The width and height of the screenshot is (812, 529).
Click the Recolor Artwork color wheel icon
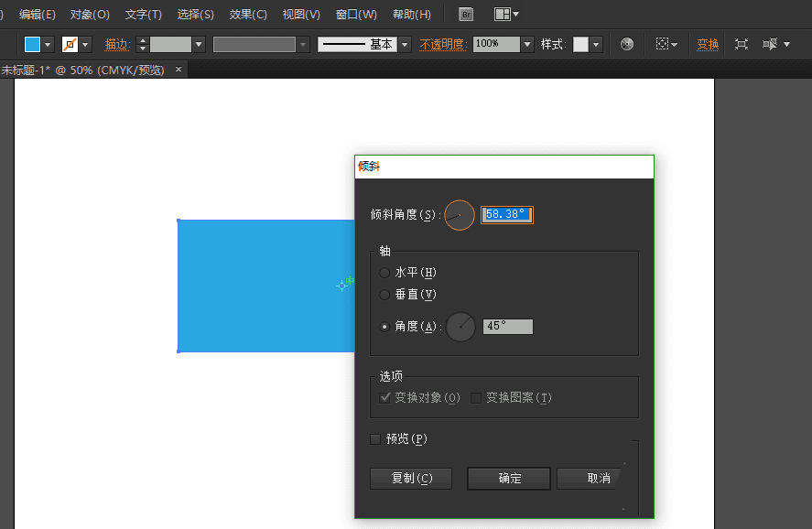(x=626, y=44)
